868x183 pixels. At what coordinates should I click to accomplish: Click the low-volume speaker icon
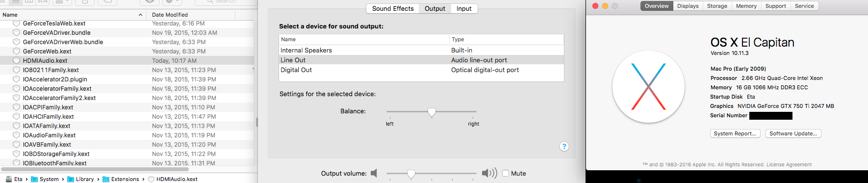click(374, 173)
